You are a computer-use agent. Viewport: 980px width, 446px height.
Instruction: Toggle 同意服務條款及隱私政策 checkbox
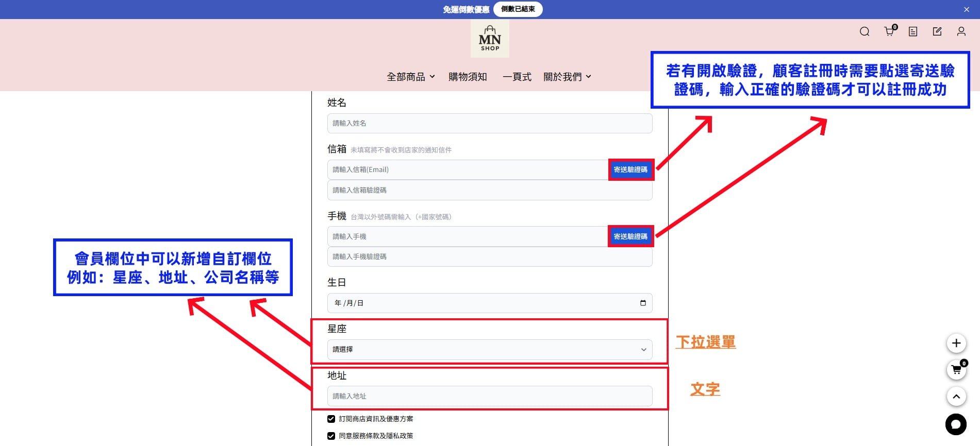coord(331,436)
